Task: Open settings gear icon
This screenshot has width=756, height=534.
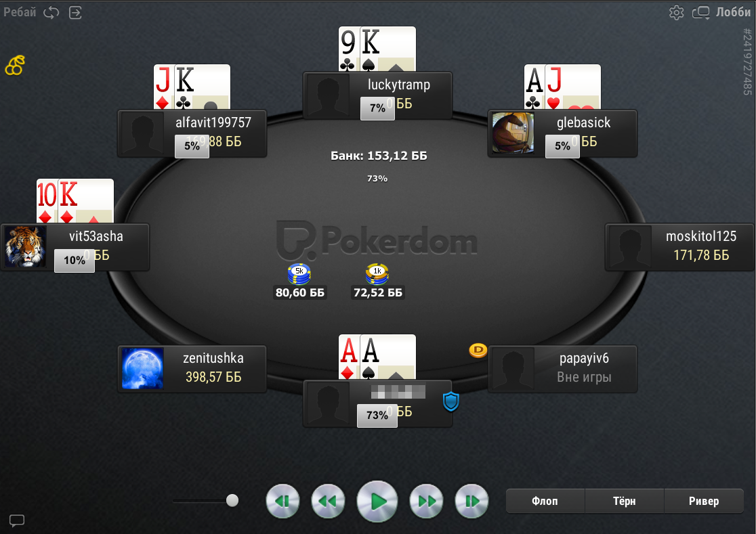Action: pos(677,12)
